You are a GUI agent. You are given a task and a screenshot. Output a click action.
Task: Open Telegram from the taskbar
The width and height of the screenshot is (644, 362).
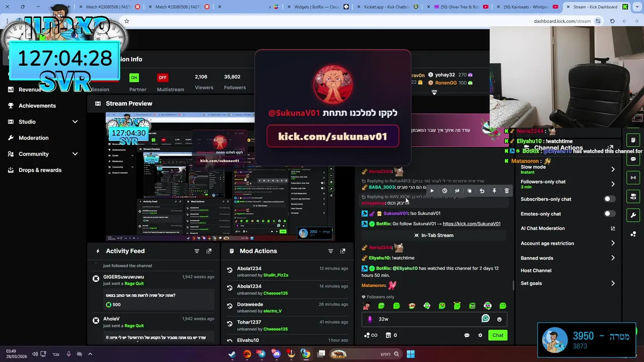(261, 354)
